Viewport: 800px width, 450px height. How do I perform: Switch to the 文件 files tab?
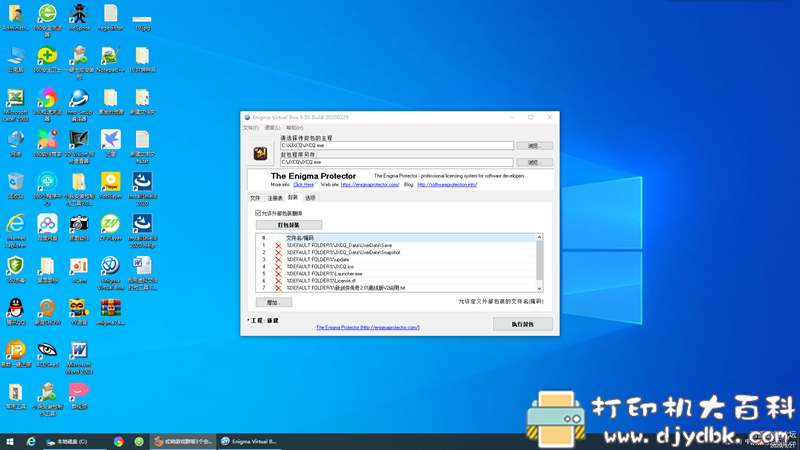[255, 198]
